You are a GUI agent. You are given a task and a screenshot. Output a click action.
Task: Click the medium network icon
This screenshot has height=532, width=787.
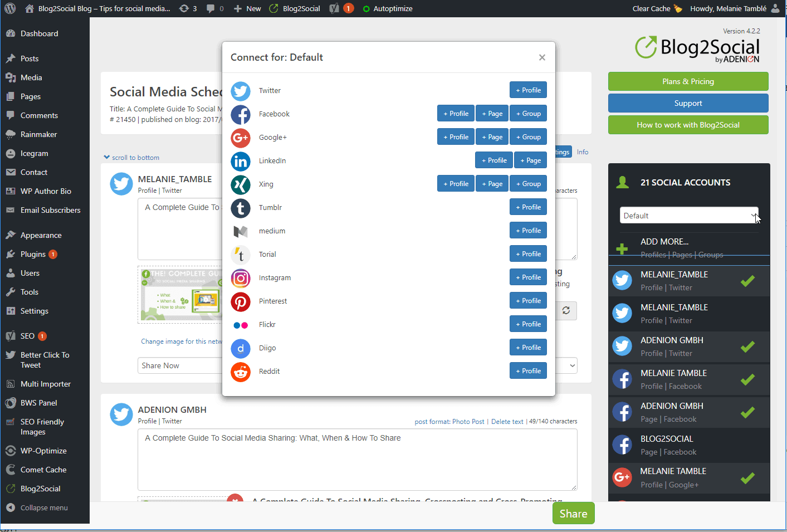tap(241, 231)
